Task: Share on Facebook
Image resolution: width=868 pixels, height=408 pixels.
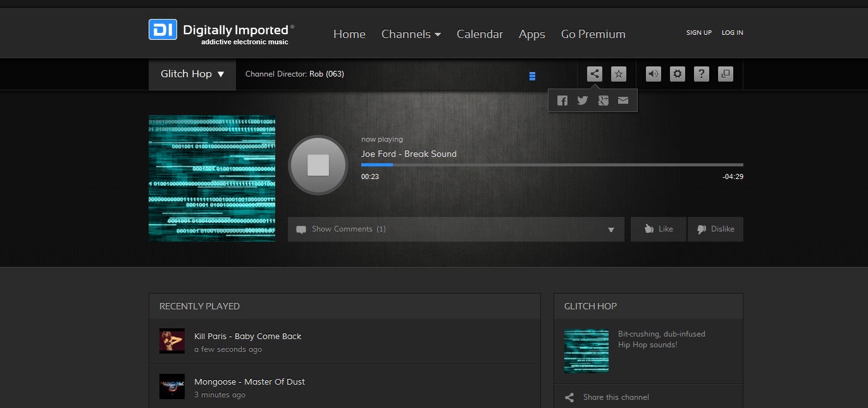Action: point(562,101)
